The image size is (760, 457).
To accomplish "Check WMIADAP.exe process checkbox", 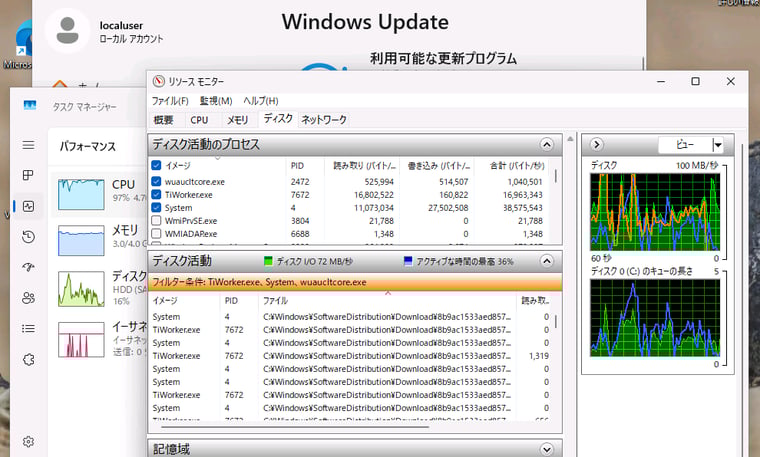I will (156, 234).
